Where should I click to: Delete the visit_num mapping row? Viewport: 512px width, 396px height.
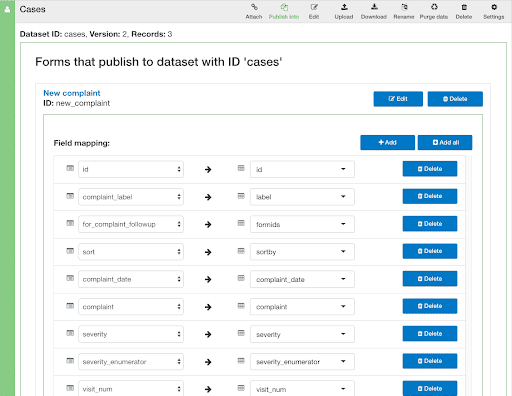(x=430, y=389)
